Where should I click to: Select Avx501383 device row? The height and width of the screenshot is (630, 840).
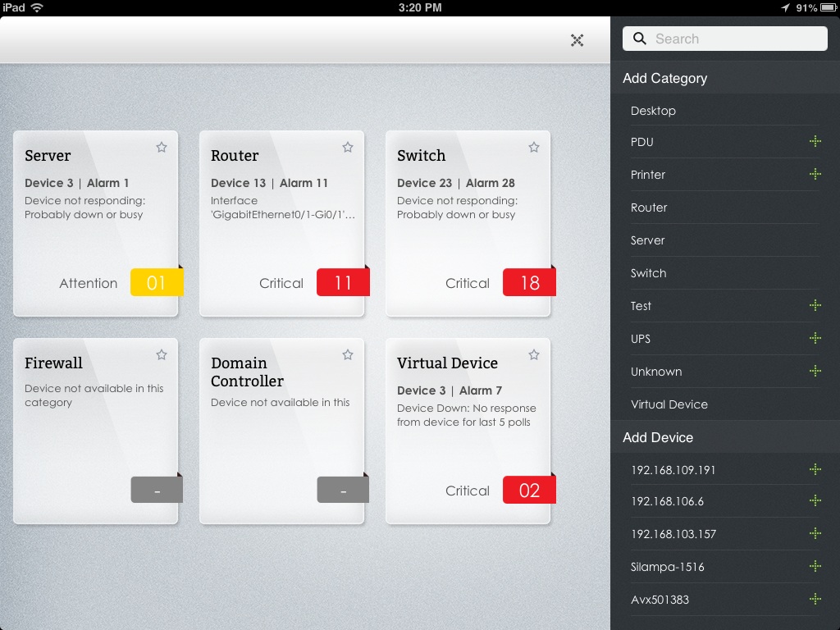point(725,600)
